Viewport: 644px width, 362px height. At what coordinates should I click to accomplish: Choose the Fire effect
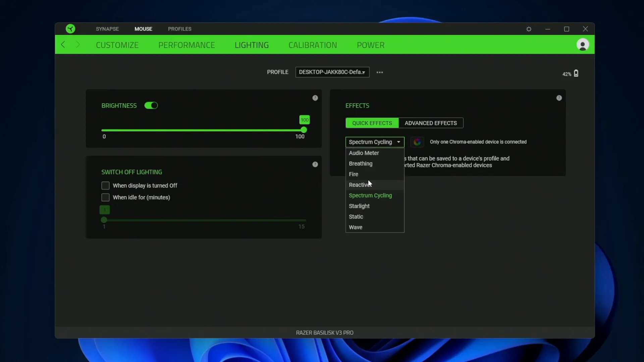[x=375, y=174]
